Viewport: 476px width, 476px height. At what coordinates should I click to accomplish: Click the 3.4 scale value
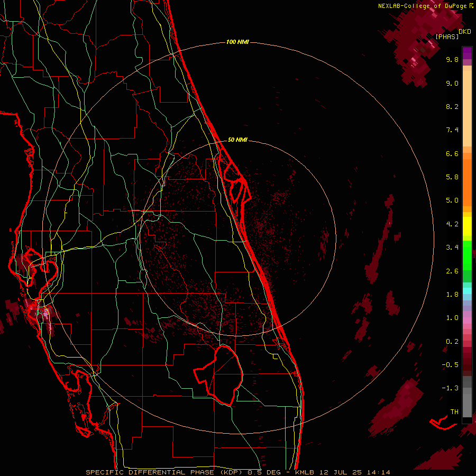(x=452, y=248)
